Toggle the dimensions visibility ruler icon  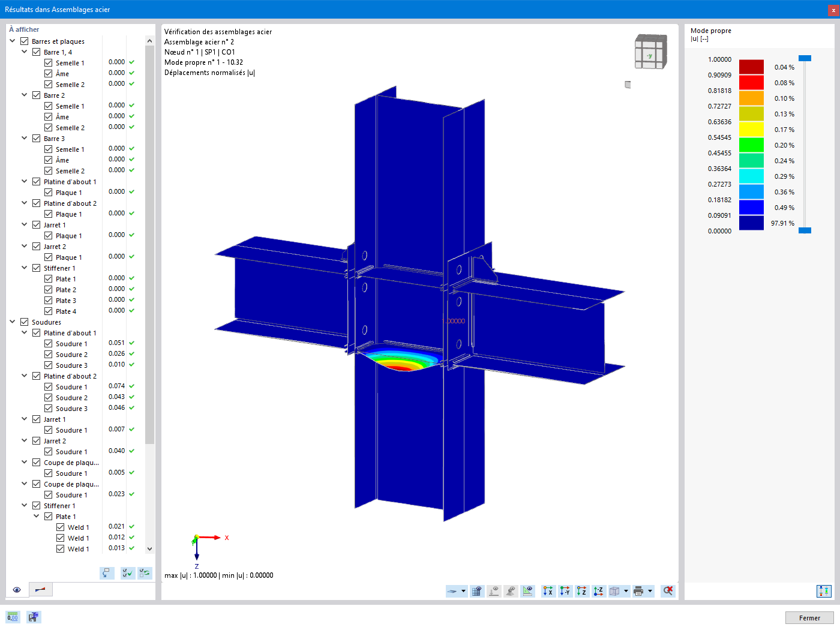coord(527,591)
